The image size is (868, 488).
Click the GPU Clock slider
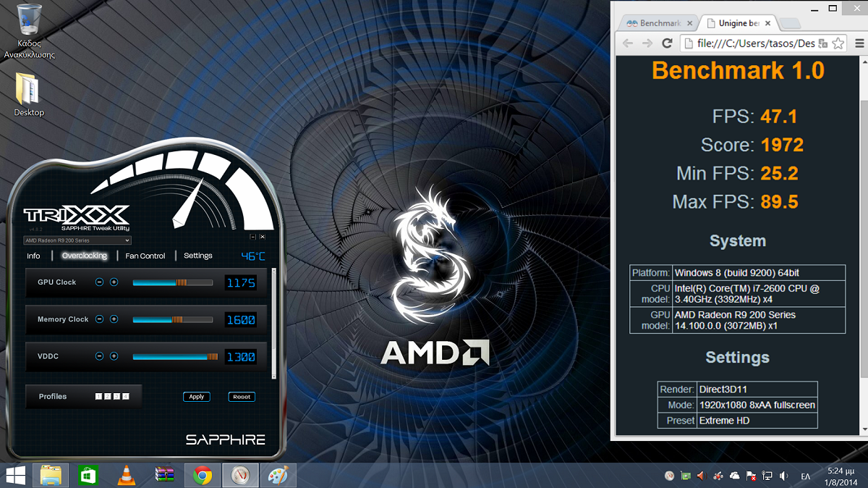point(172,282)
